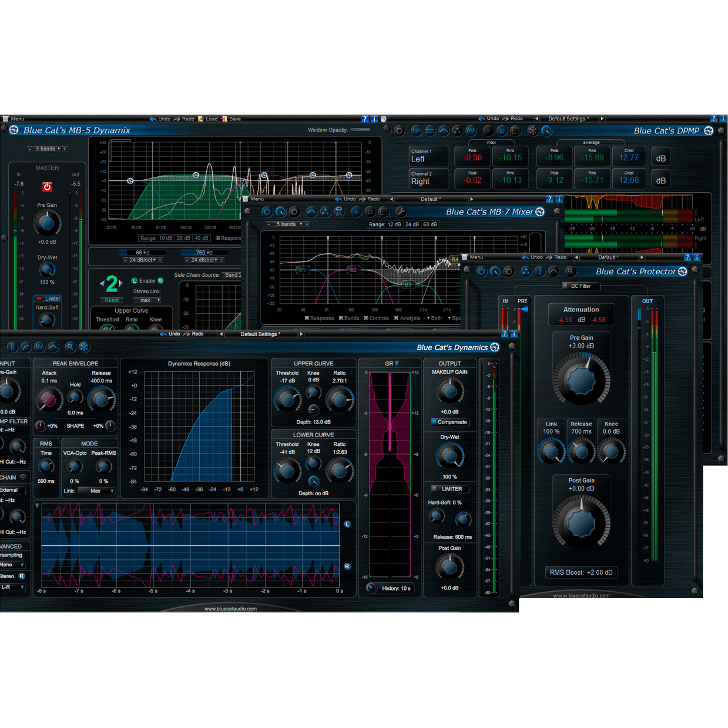This screenshot has height=728, width=728.
Task: Toggle Analysis checkbox in MB-7 Mixer
Action: point(407,318)
